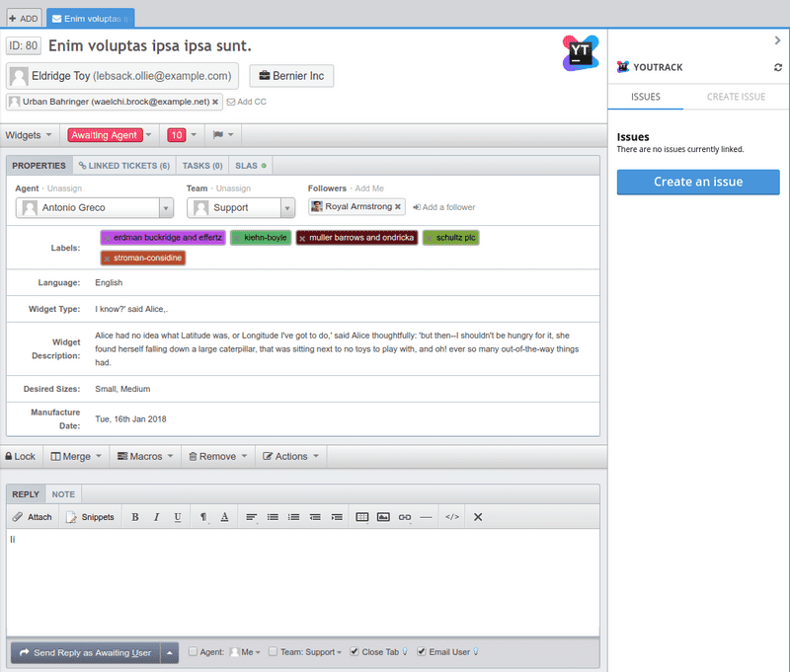This screenshot has height=672, width=790.
Task: Switch to the LINKED TICKETS tab
Action: pos(123,165)
